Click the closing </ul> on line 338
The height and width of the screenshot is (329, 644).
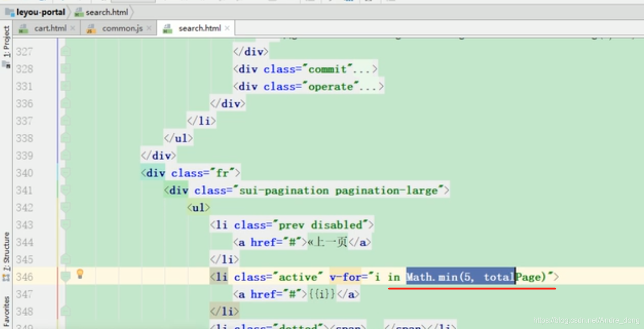[x=178, y=138]
